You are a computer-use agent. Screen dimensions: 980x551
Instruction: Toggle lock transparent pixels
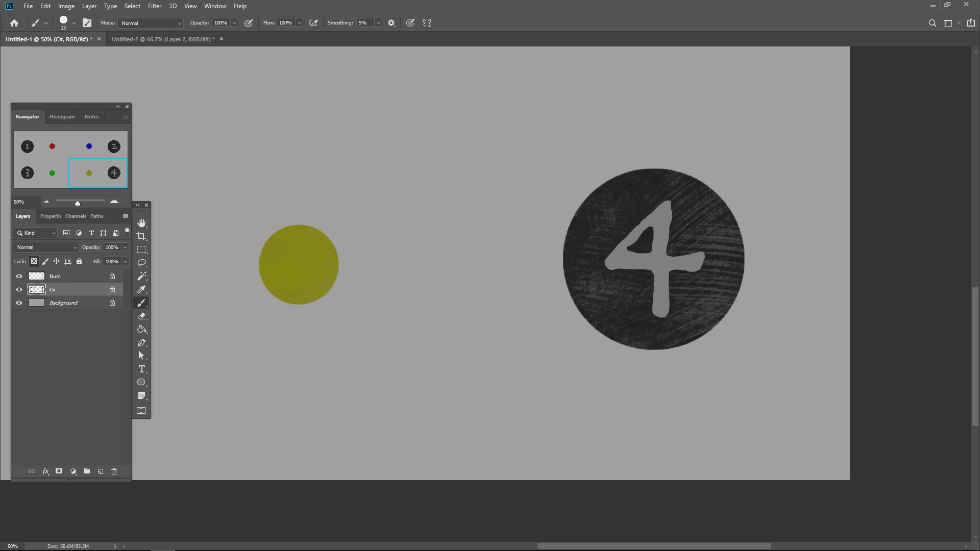click(x=34, y=261)
